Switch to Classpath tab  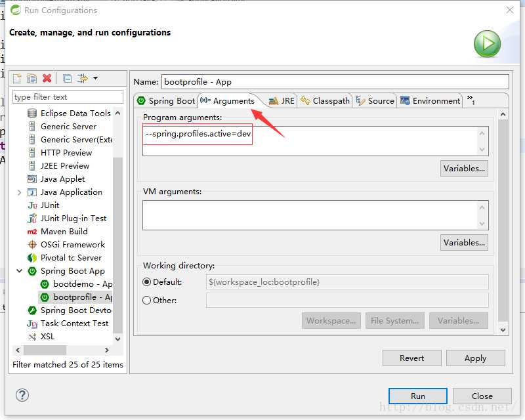tap(325, 100)
